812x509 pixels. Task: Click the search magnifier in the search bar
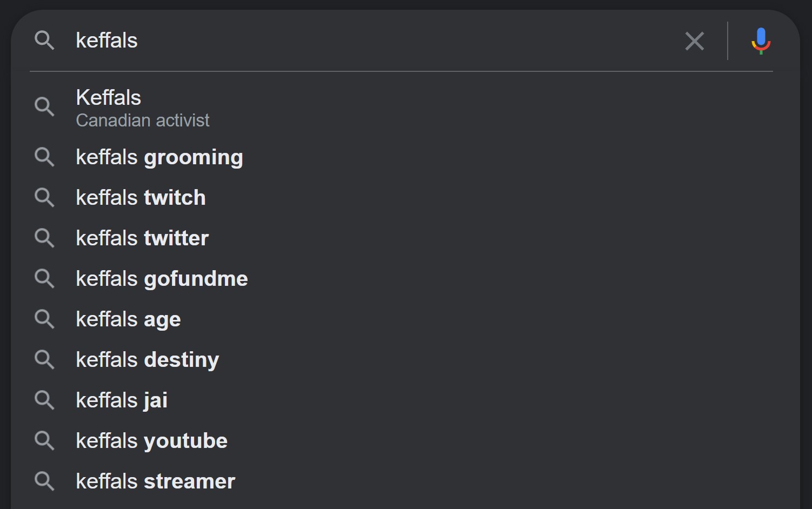tap(44, 41)
